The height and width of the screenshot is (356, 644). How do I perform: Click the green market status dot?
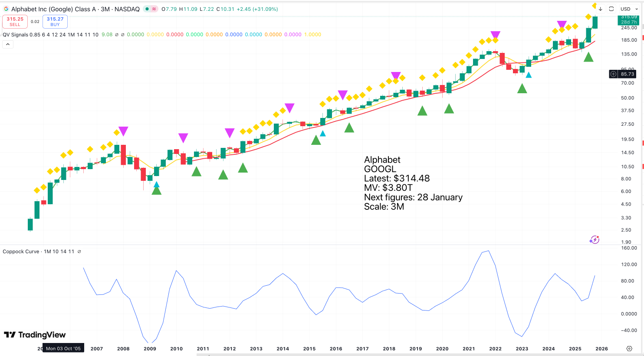click(148, 9)
